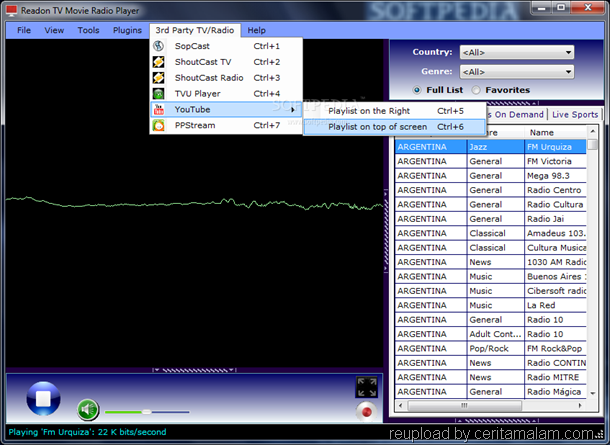Click the horizontal scrollbar thumb
Screen dimensions: 610x445
464,405
